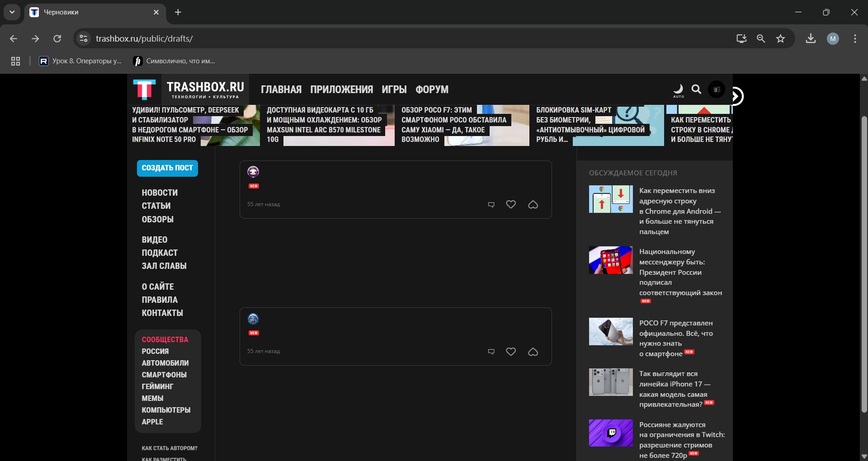Open site search magnifier icon
Screen dimensions: 868x461
pyautogui.click(x=697, y=89)
